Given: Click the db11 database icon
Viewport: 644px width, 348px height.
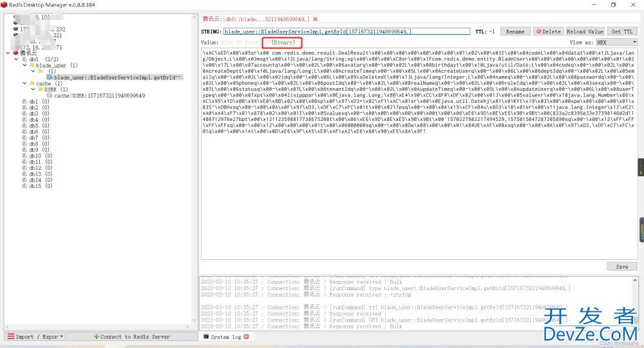Looking at the screenshot, I should (x=24, y=161).
